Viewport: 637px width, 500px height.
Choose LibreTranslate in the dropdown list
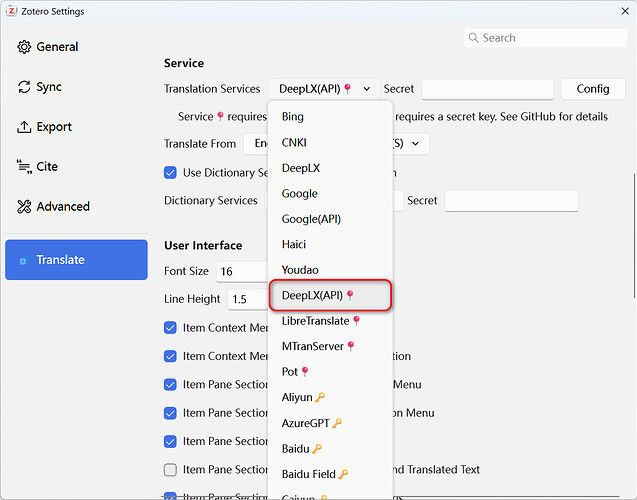click(x=316, y=321)
